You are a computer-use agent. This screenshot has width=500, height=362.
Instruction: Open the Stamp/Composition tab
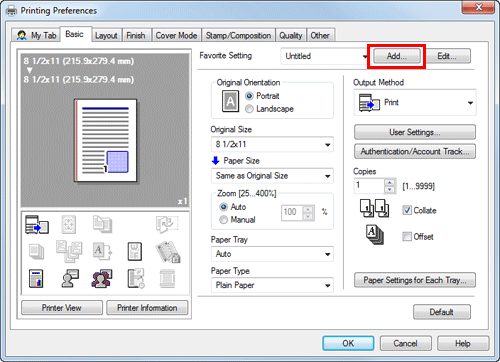point(238,35)
